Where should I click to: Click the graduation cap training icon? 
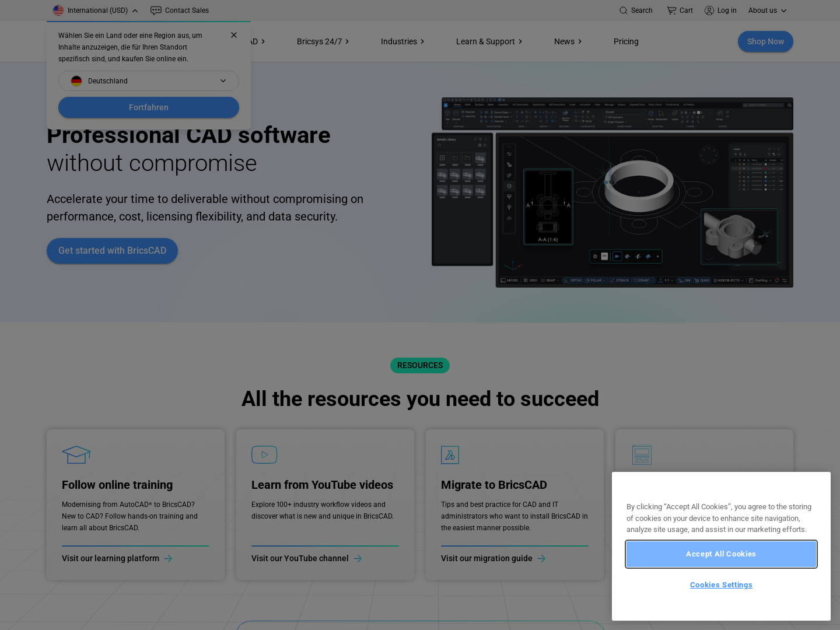click(76, 454)
